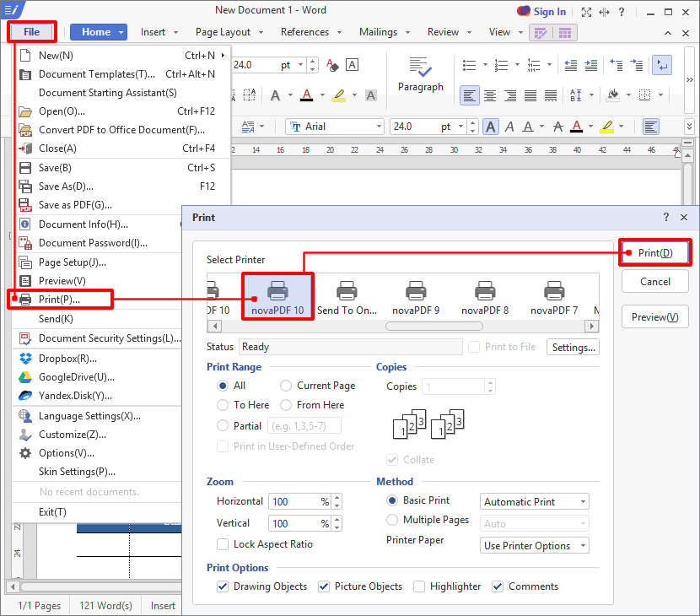
Task: Open the Automatic Print dropdown
Action: click(535, 501)
